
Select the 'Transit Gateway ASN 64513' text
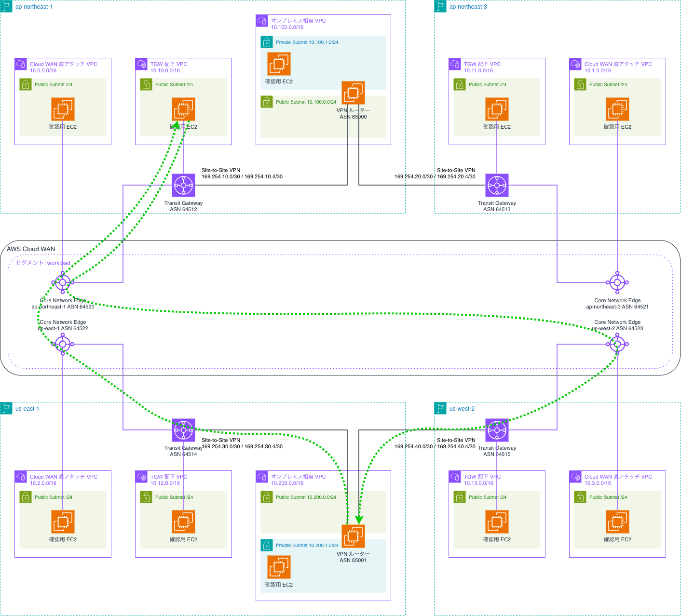point(497,206)
